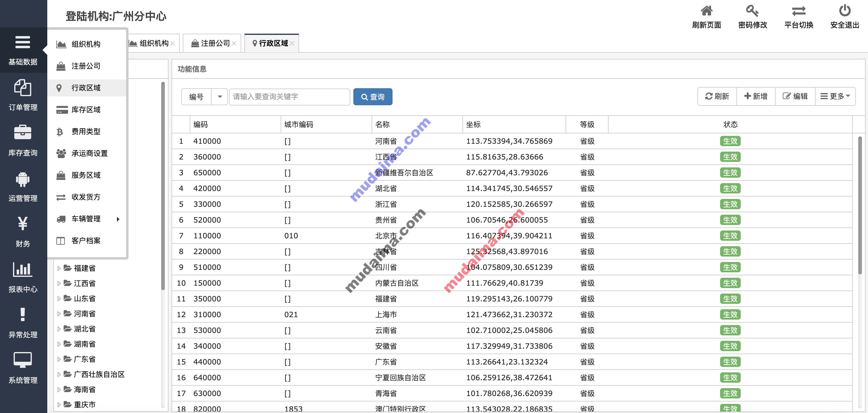The image size is (868, 413).
Task: Select 费用类型 in the flyout menu
Action: [x=87, y=132]
